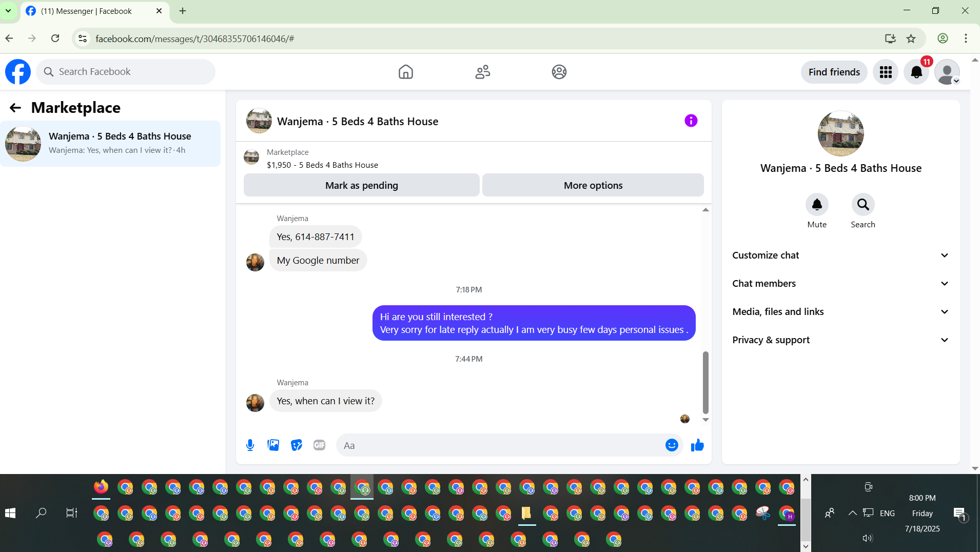
Task: Click the chat scrollbar thumb
Action: (705, 382)
